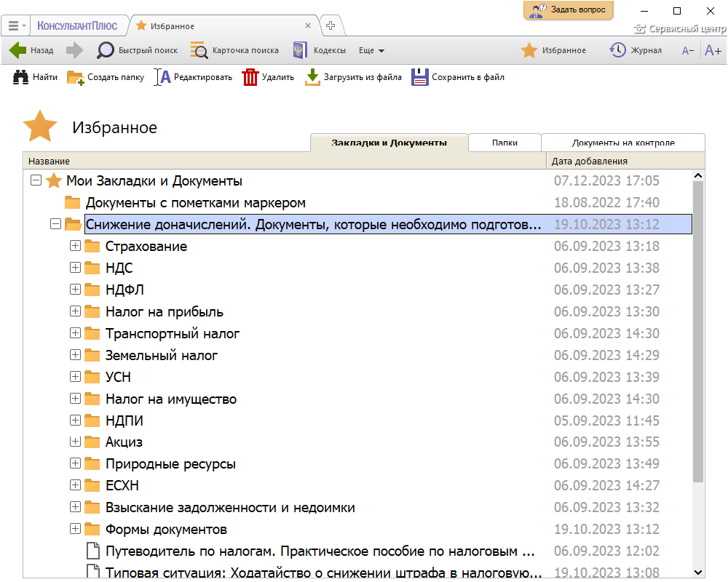Click the Задать вопрос button
This screenshot has width=728, height=582.
tap(569, 10)
